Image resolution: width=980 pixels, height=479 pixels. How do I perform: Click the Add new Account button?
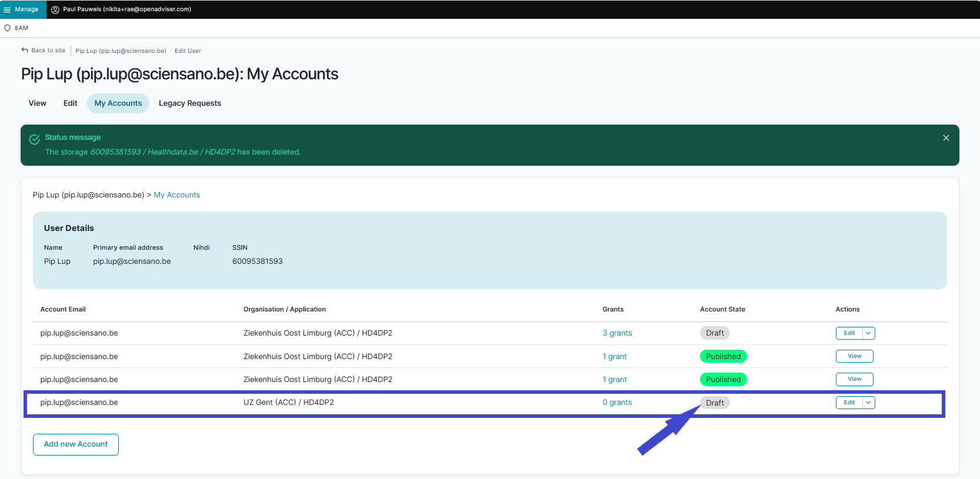pyautogui.click(x=76, y=444)
